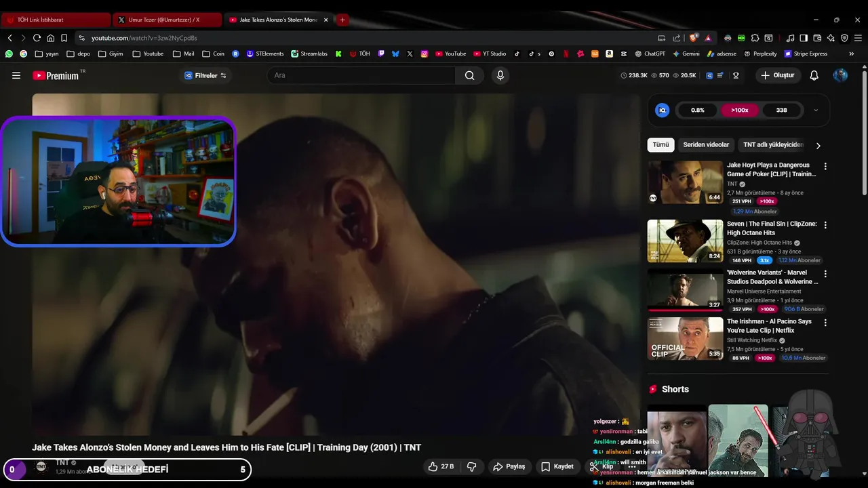Screen dimensions: 868x488
Task: Open the YT Studio bookmark
Action: tap(490, 54)
